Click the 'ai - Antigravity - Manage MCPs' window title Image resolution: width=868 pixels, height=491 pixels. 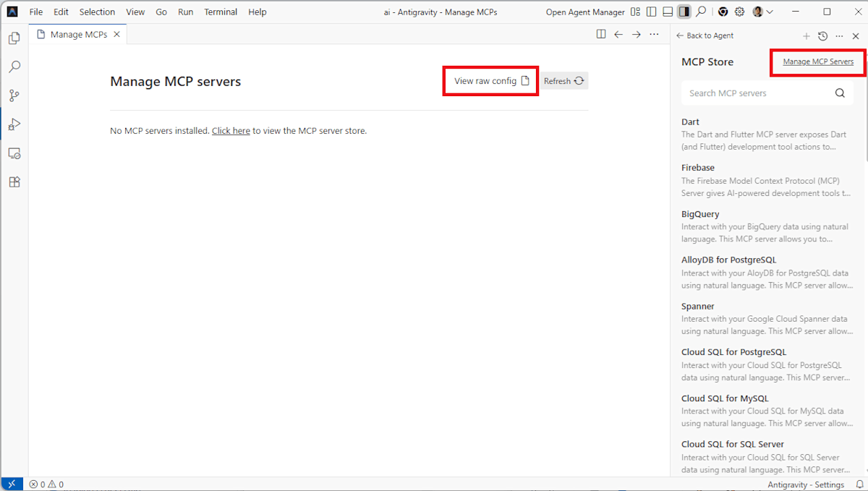(441, 12)
